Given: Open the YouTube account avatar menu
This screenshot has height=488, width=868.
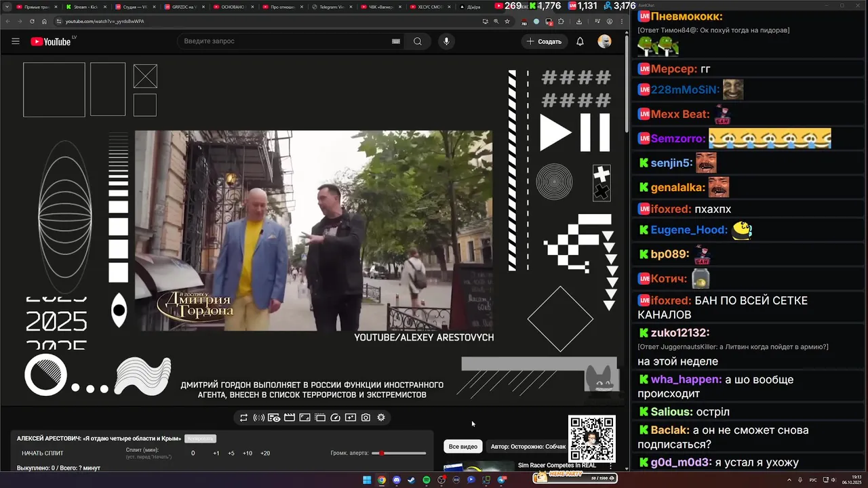Looking at the screenshot, I should coord(604,41).
